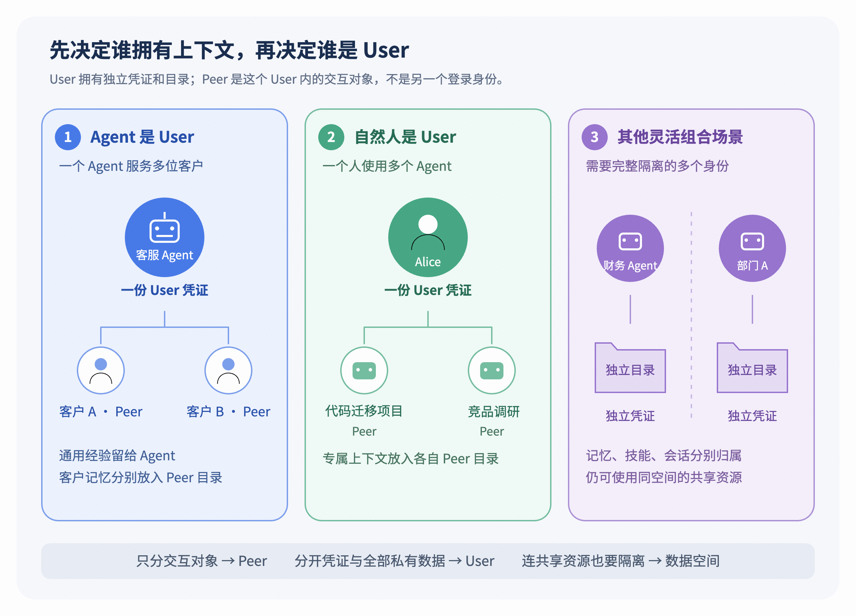
Task: Click footer text 分开凭证与全部私有数据 → User
Action: coord(394,561)
